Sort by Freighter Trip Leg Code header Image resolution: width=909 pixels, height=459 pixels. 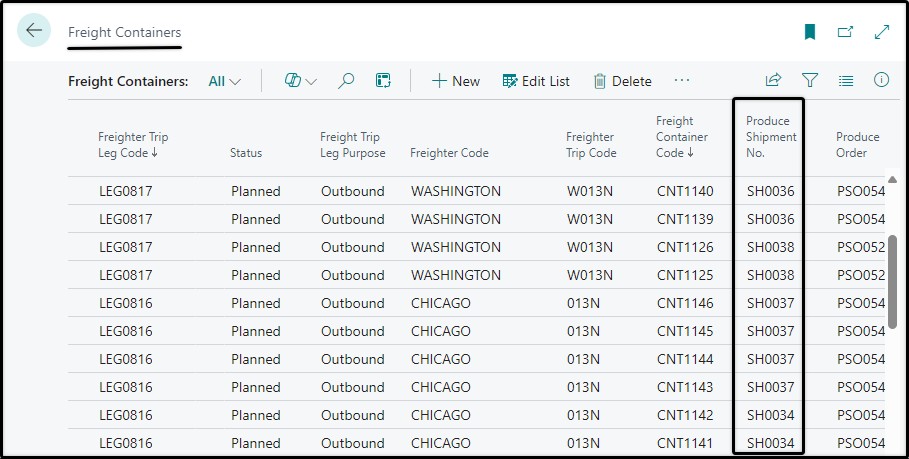click(x=133, y=145)
